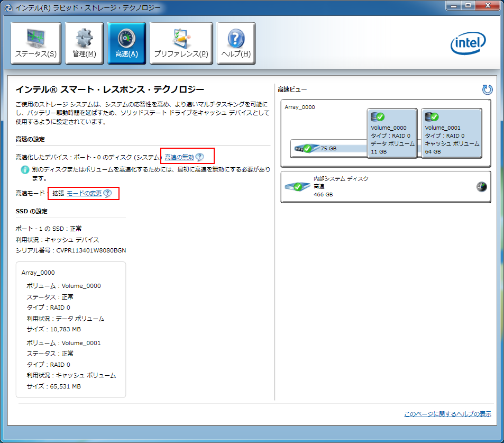Viewport: 504px width, 443px height.
Task: Select Volume_0001 cache volume block
Action: coord(452,133)
